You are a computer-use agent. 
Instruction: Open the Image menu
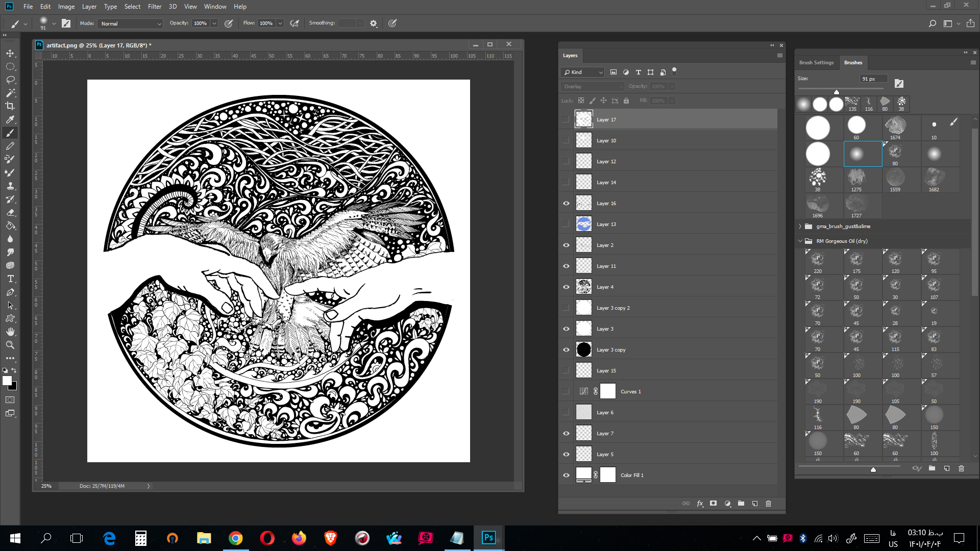pos(66,7)
